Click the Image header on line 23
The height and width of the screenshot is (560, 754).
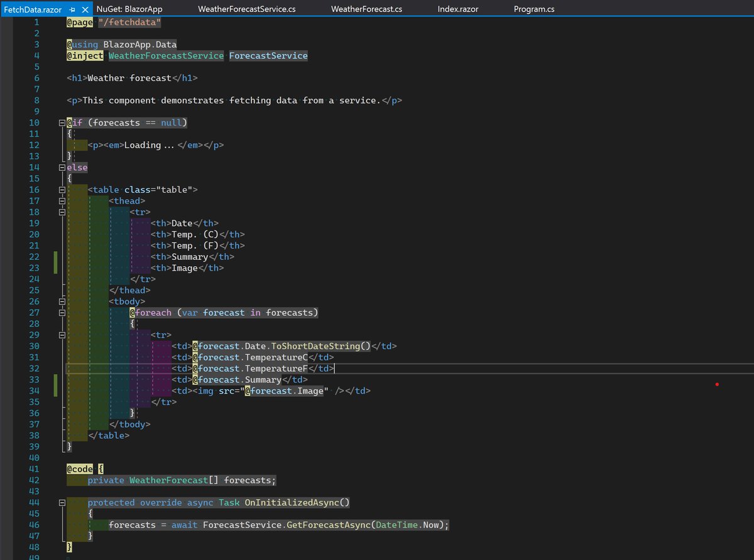pos(185,268)
